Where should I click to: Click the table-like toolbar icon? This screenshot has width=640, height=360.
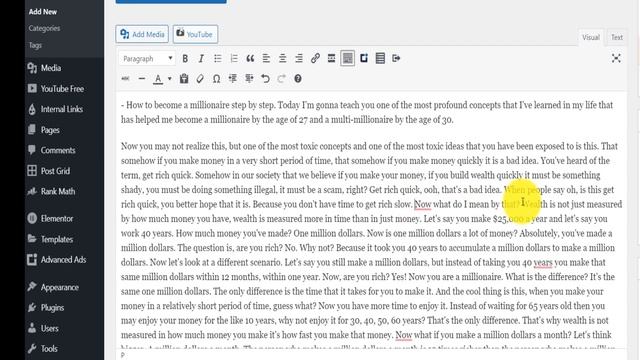coord(380,58)
